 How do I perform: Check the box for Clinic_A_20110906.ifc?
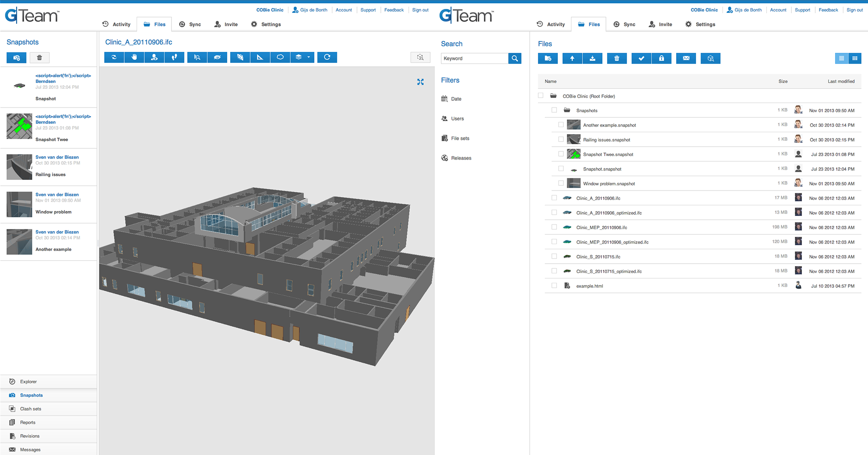click(x=554, y=198)
